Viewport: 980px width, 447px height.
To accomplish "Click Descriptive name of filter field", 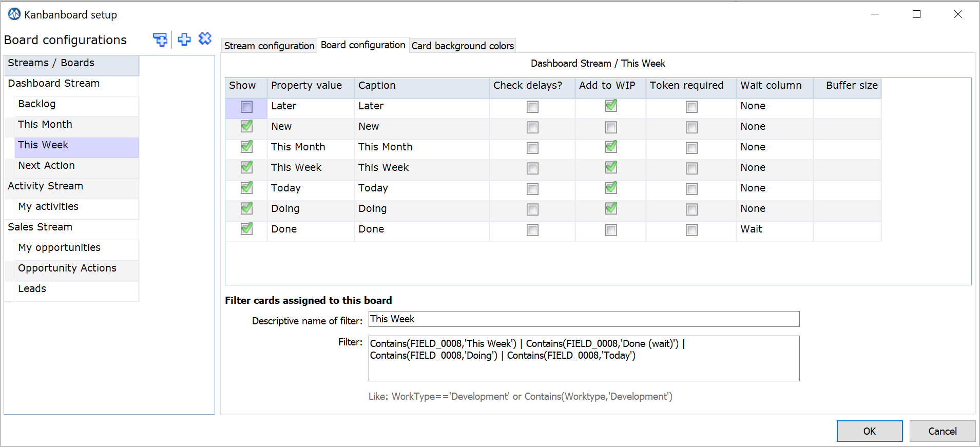I will [x=584, y=319].
